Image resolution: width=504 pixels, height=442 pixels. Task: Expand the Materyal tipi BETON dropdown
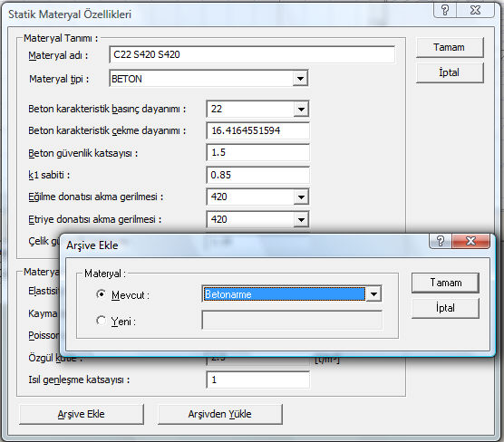[300, 79]
